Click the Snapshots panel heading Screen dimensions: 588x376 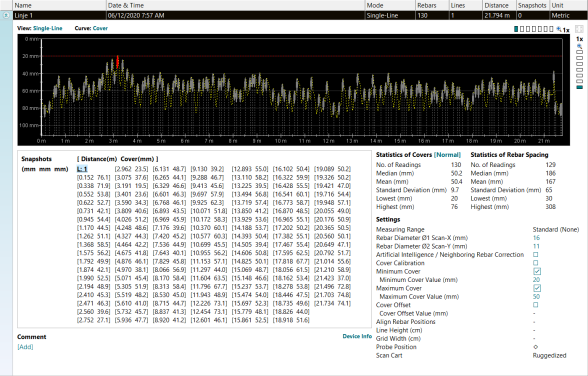36,159
